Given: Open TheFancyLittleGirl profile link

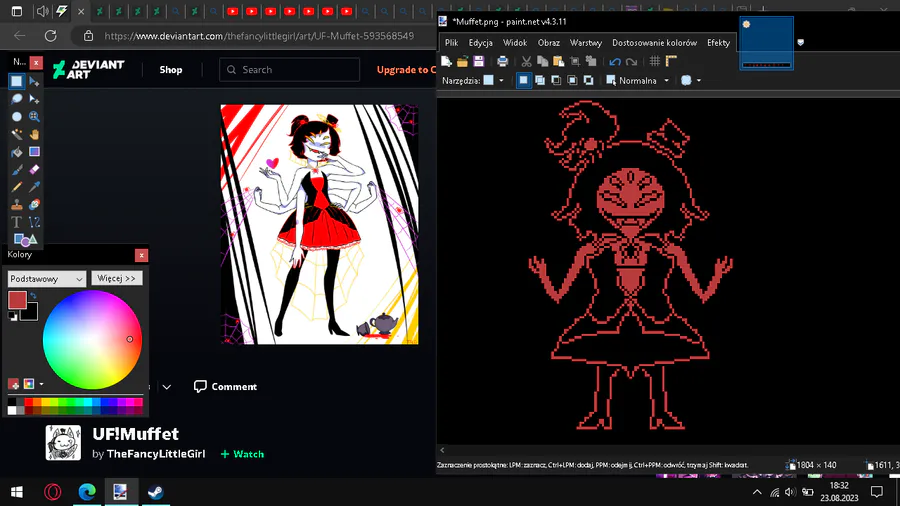Looking at the screenshot, I should point(156,454).
